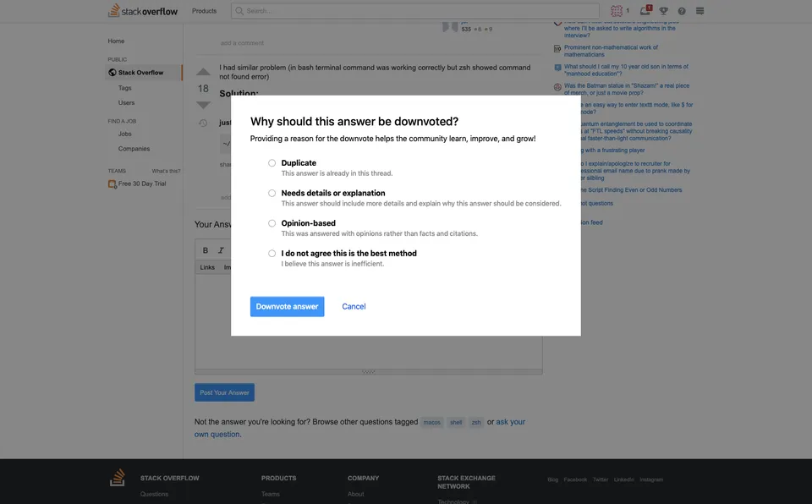
Task: Apply Bold in the answer editor
Action: coord(206,250)
